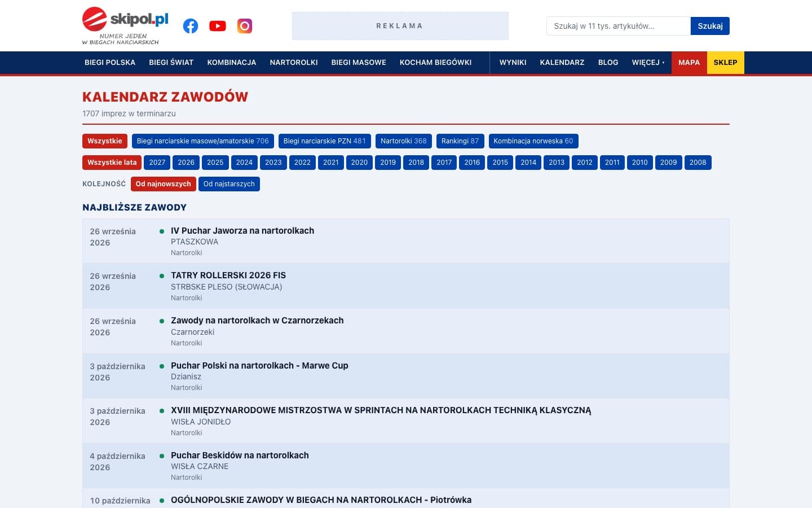Open KALENDARZ in the navigation bar
The height and width of the screenshot is (508, 812).
click(562, 63)
